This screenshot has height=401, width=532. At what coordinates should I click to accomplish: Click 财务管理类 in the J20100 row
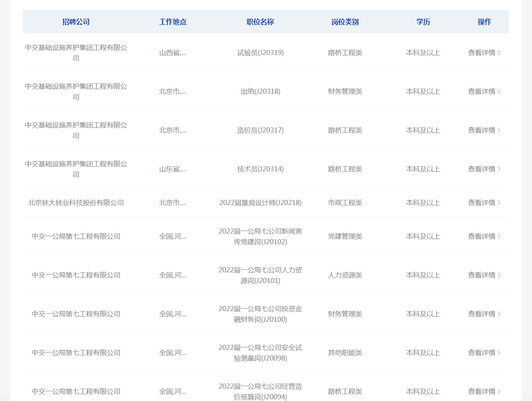pyautogui.click(x=345, y=314)
